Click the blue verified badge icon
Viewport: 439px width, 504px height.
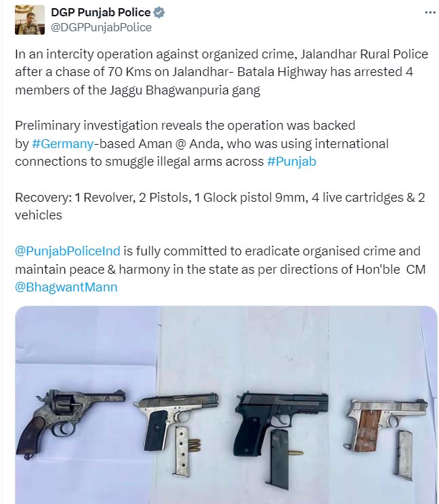[159, 12]
